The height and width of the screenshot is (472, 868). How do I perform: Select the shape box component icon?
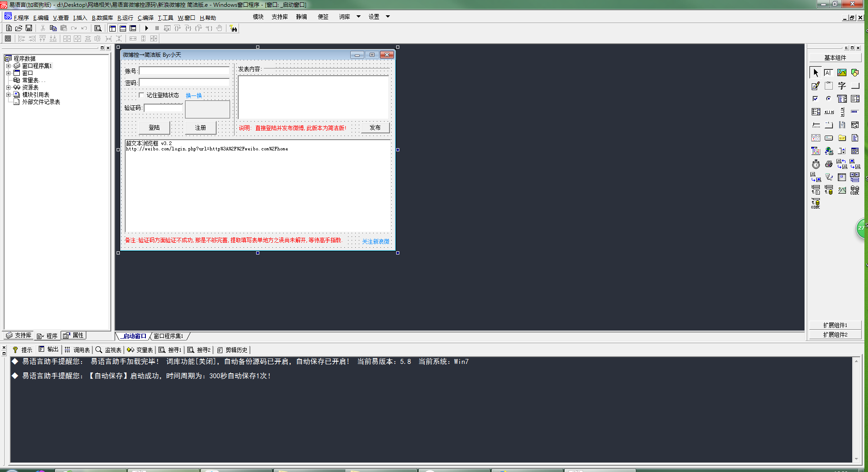(x=855, y=73)
